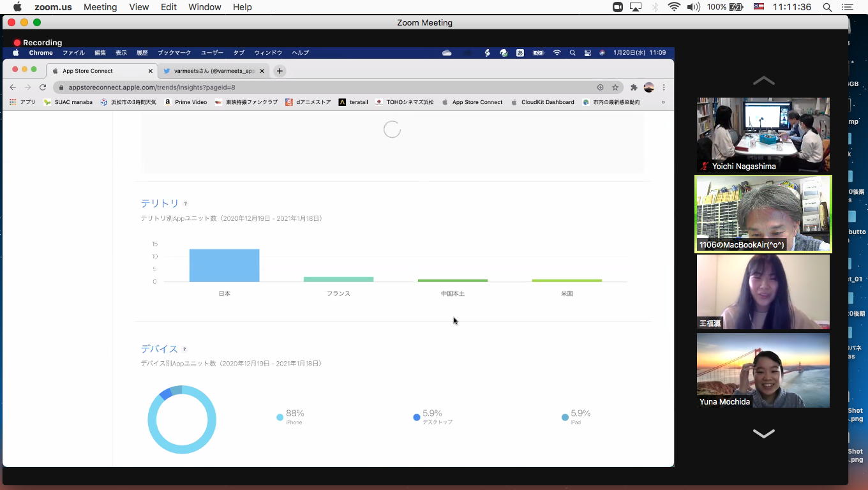868x490 pixels.
Task: Open Spotlight search next to the 11:11:36 clock
Action: pos(827,7)
